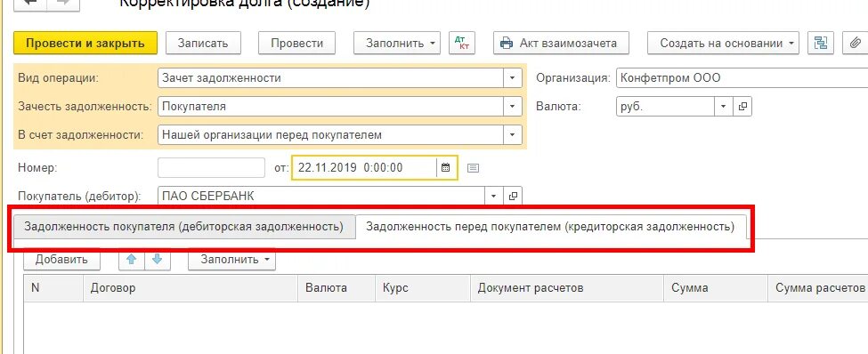Image resolution: width=868 pixels, height=354 pixels.
Task: Open Валюта selection form icon
Action: coord(742,106)
